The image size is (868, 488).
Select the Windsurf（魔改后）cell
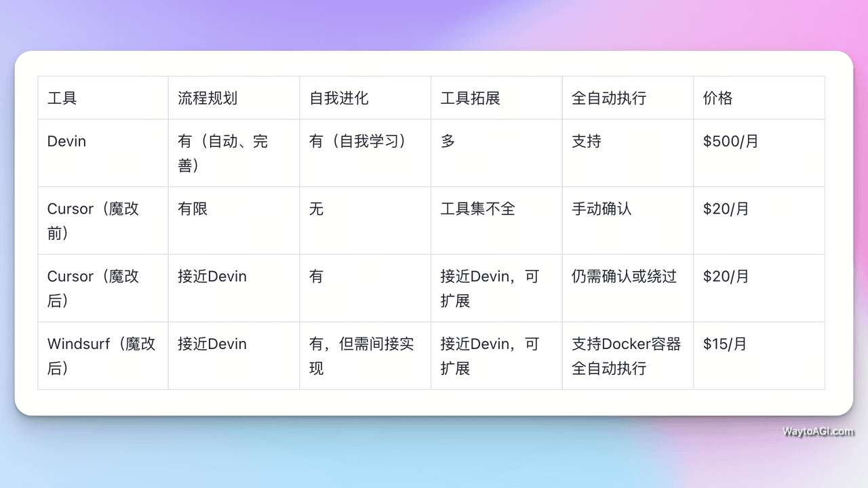[x=103, y=356]
